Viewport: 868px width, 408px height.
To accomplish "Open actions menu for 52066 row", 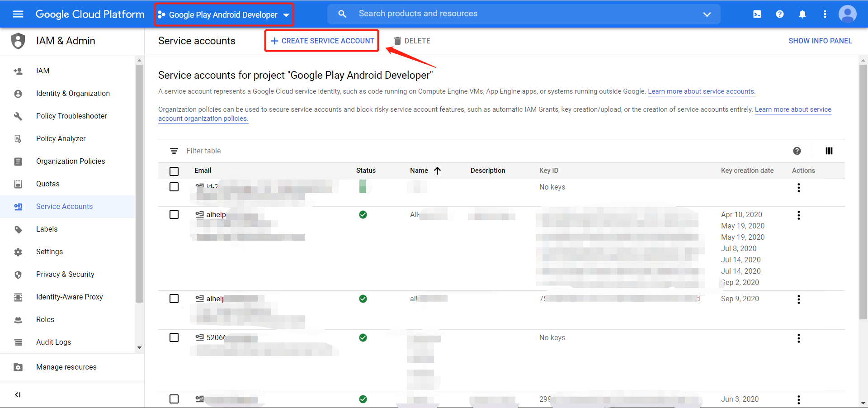I will coord(799,338).
